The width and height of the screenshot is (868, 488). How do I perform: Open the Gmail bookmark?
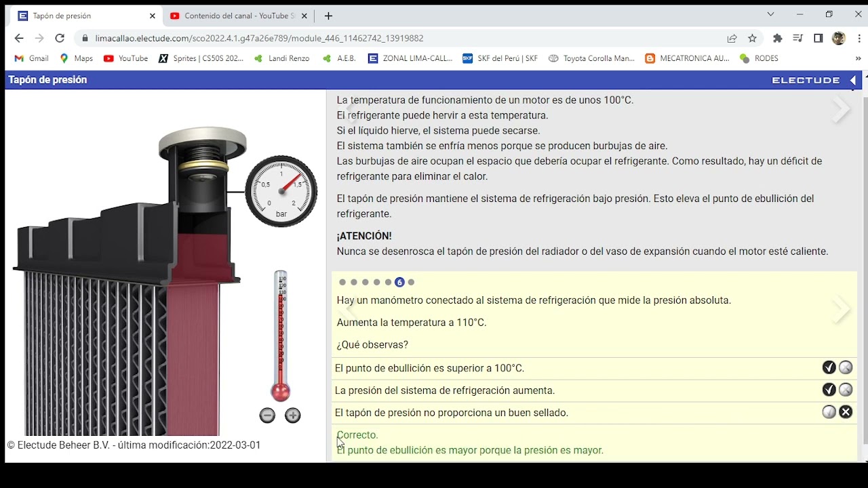(31, 58)
